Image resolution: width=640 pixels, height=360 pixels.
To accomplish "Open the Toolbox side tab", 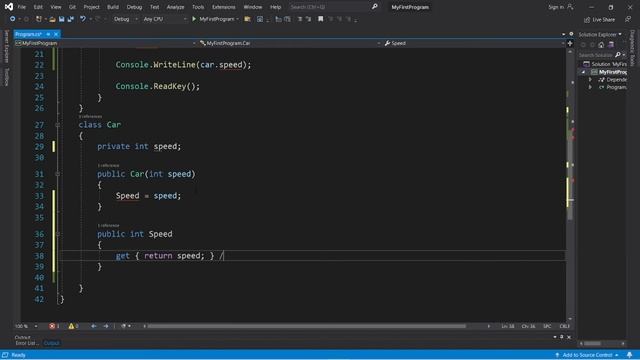I will pyautogui.click(x=7, y=77).
